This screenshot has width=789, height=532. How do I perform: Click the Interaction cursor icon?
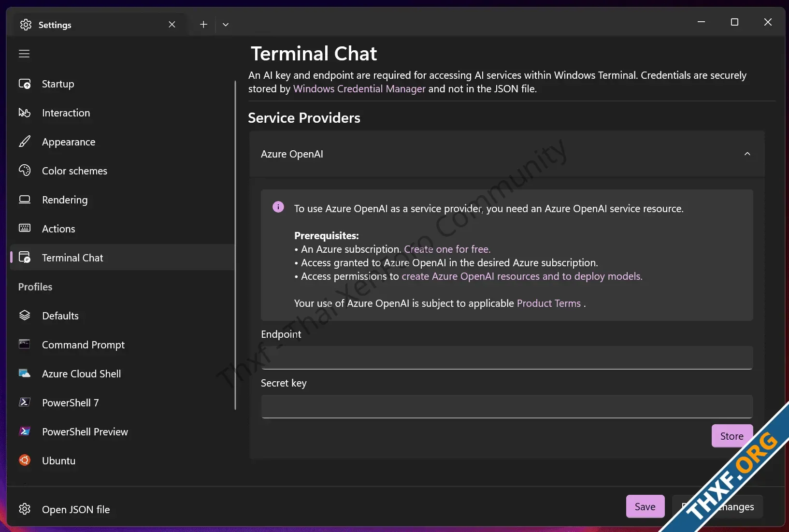(25, 113)
